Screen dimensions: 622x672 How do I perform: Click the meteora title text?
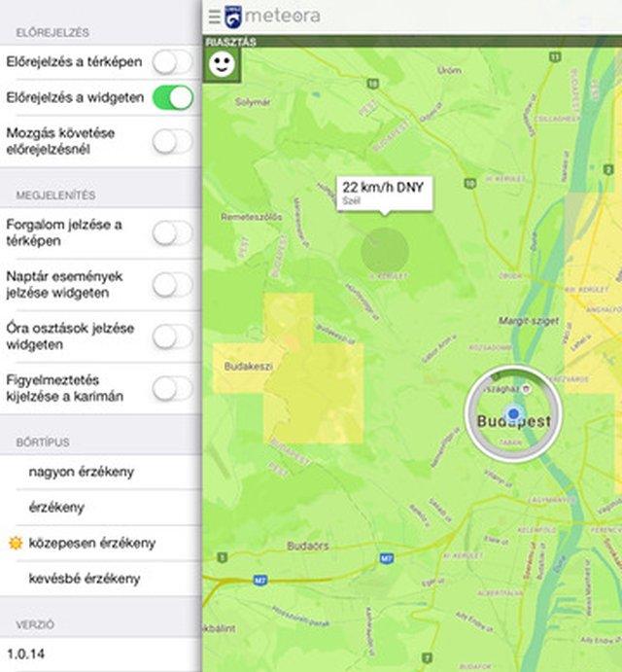[x=282, y=16]
